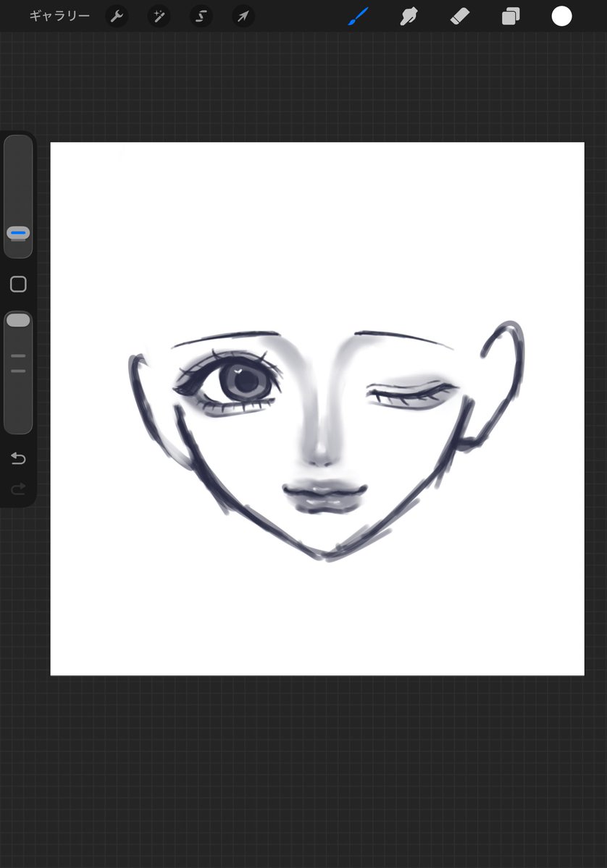Open the Actions wrench menu
Screen dimensions: 607x868
coord(117,16)
